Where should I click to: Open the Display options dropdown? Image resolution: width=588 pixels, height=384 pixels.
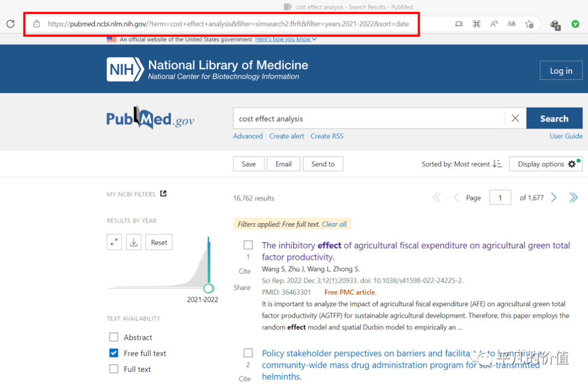click(546, 164)
